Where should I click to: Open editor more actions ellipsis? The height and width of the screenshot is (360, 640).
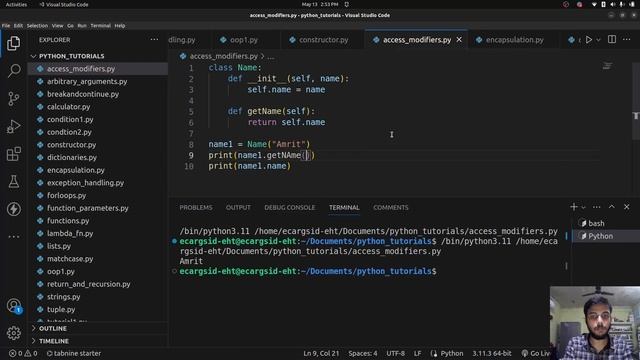(627, 40)
